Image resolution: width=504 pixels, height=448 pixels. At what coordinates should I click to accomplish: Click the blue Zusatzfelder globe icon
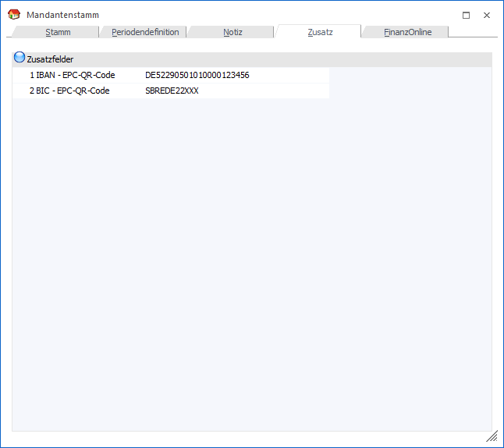[20, 59]
